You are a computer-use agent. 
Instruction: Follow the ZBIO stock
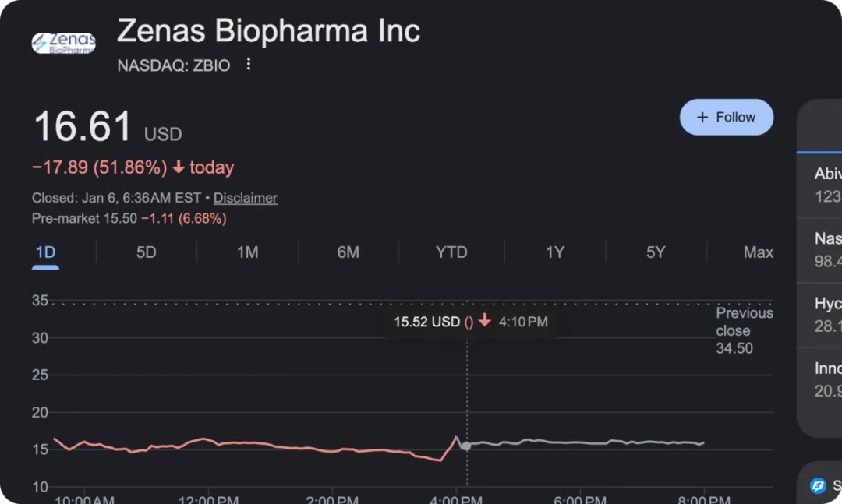tap(726, 118)
